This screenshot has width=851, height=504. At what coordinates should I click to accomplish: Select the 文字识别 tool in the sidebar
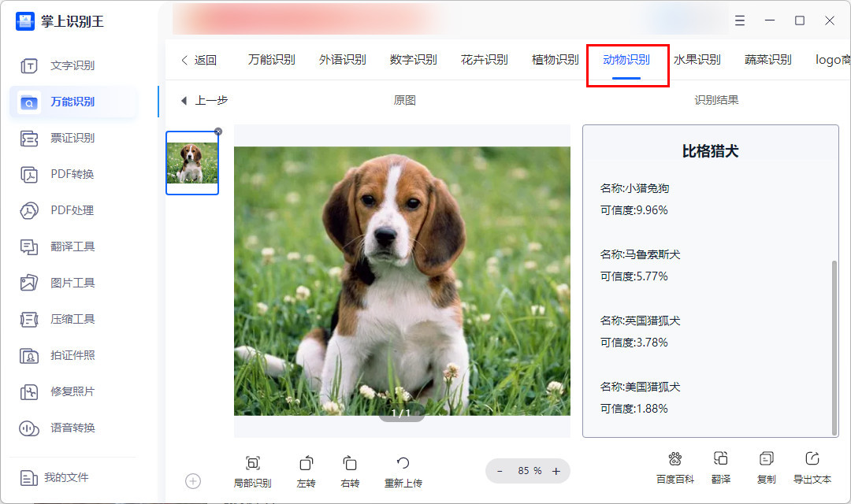click(x=76, y=65)
